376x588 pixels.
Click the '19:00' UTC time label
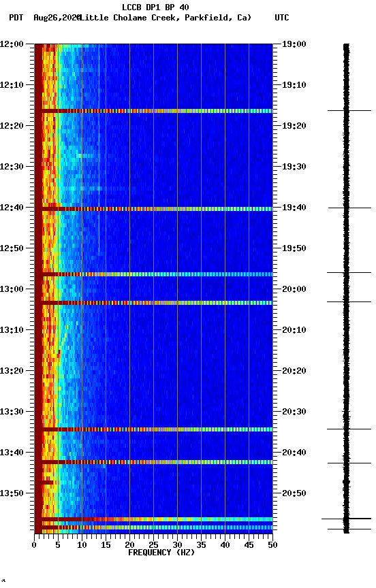[x=294, y=44]
